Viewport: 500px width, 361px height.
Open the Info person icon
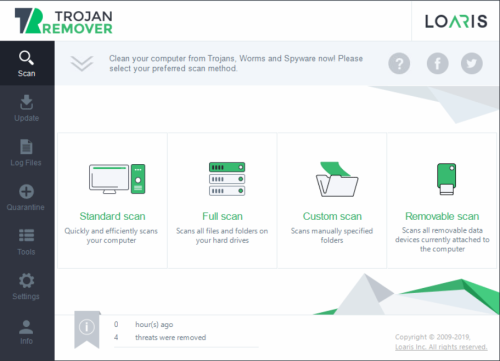pyautogui.click(x=26, y=327)
